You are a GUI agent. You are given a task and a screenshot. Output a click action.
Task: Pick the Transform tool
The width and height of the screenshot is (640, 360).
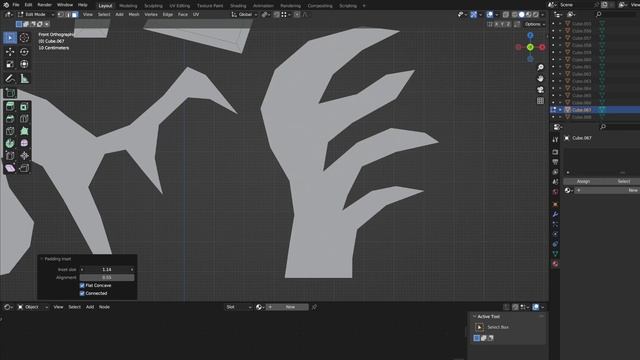coord(24,64)
